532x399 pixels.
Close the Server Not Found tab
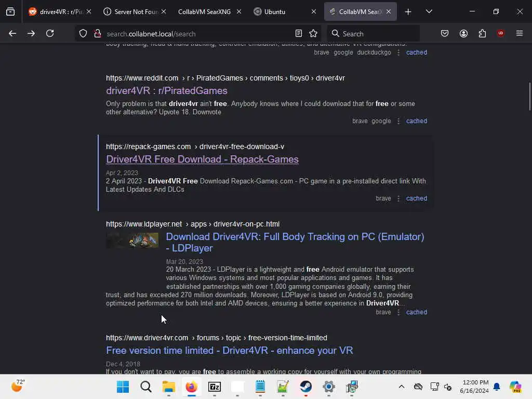pyautogui.click(x=164, y=12)
